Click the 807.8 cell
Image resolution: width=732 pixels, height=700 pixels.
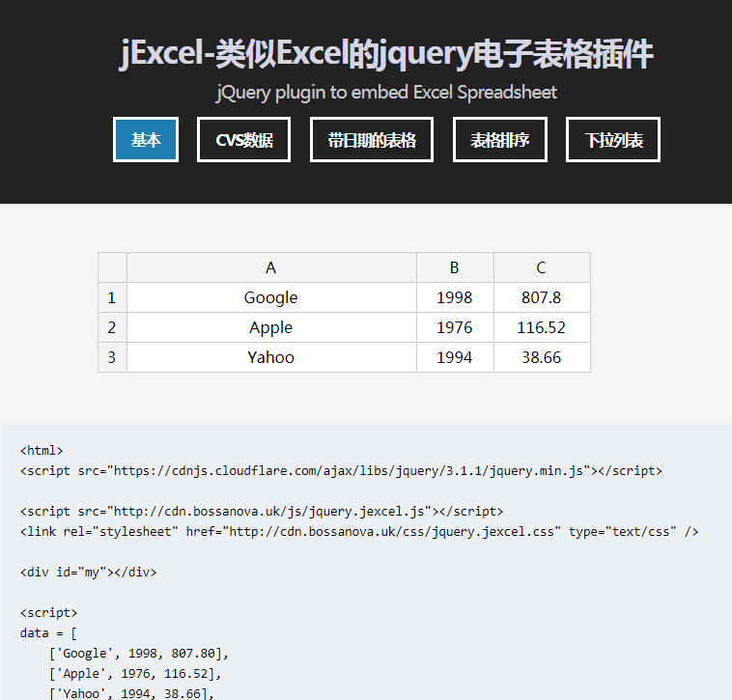542,297
